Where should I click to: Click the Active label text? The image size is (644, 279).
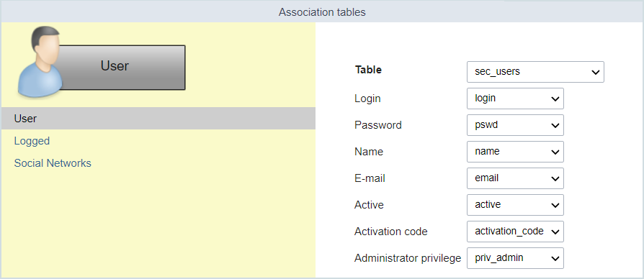point(369,205)
